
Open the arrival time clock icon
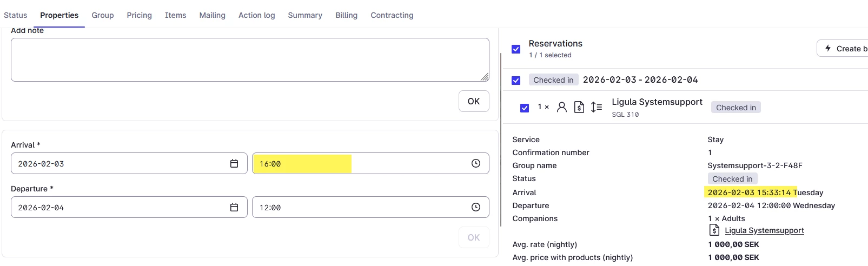pos(476,163)
